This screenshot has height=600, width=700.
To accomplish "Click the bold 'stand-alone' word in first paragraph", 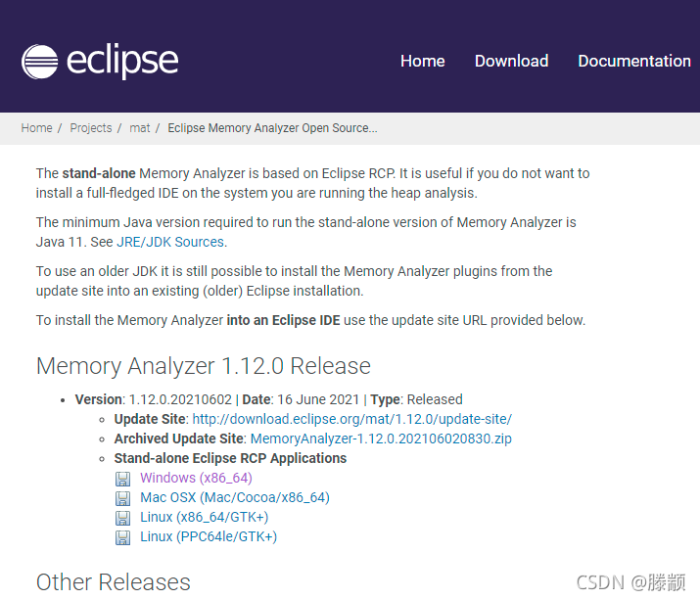I will point(99,173).
